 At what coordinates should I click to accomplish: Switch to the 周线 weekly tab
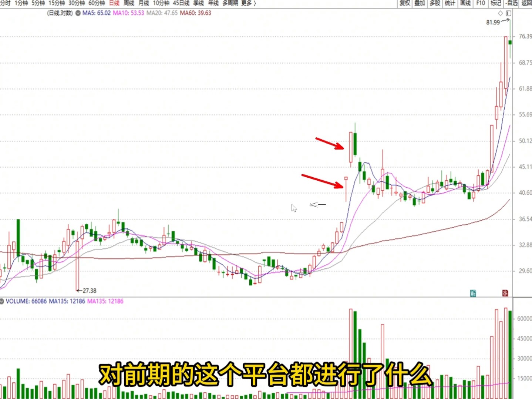pyautogui.click(x=129, y=3)
